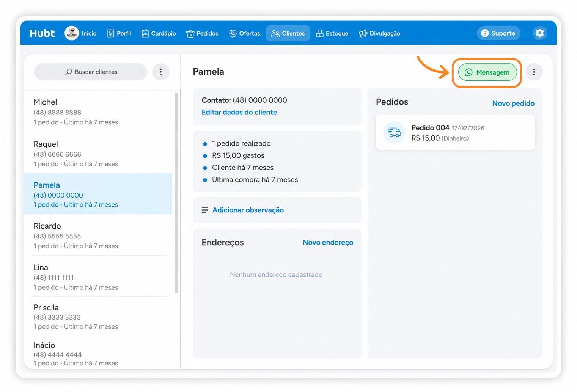Click the Hubt logo

pos(42,33)
